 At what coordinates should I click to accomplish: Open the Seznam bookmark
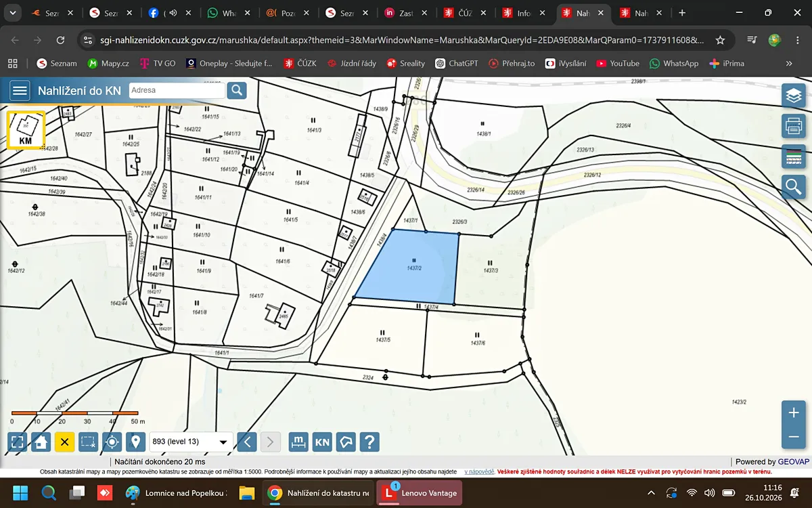tap(57, 63)
